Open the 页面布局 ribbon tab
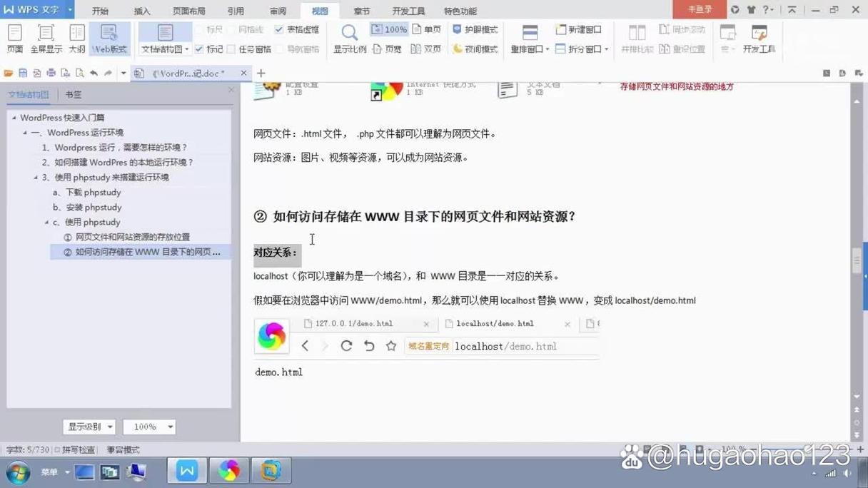The height and width of the screenshot is (488, 868). point(188,11)
